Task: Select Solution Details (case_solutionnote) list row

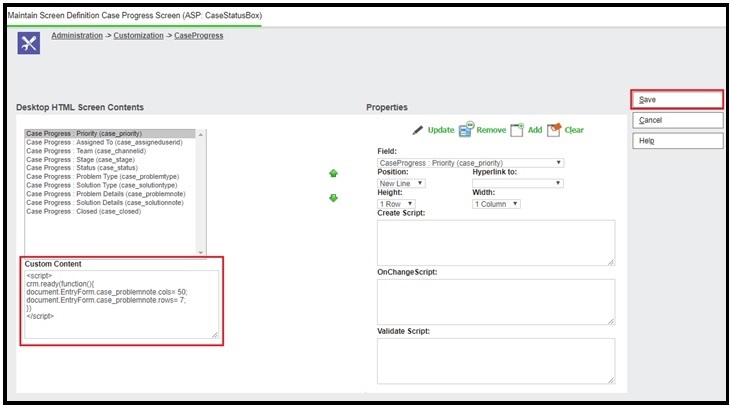Action: 110,202
